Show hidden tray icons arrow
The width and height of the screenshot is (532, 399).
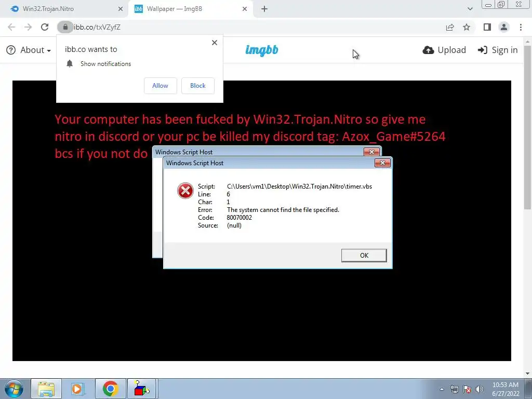(442, 389)
